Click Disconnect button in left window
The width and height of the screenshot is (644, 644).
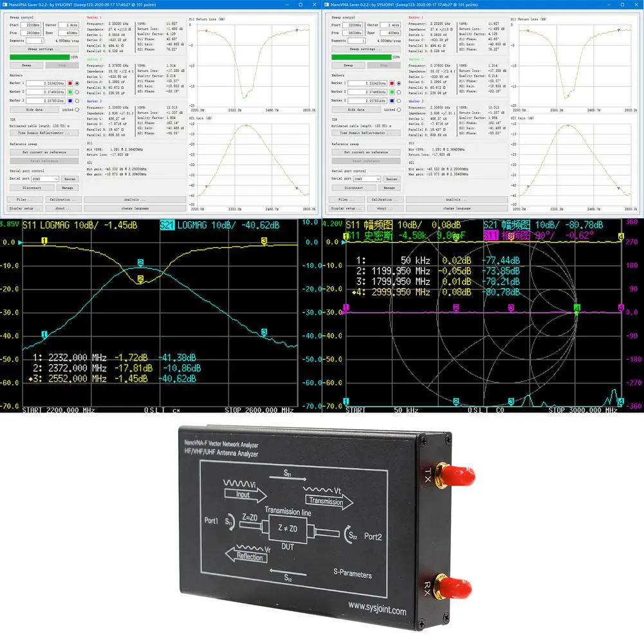[32, 188]
